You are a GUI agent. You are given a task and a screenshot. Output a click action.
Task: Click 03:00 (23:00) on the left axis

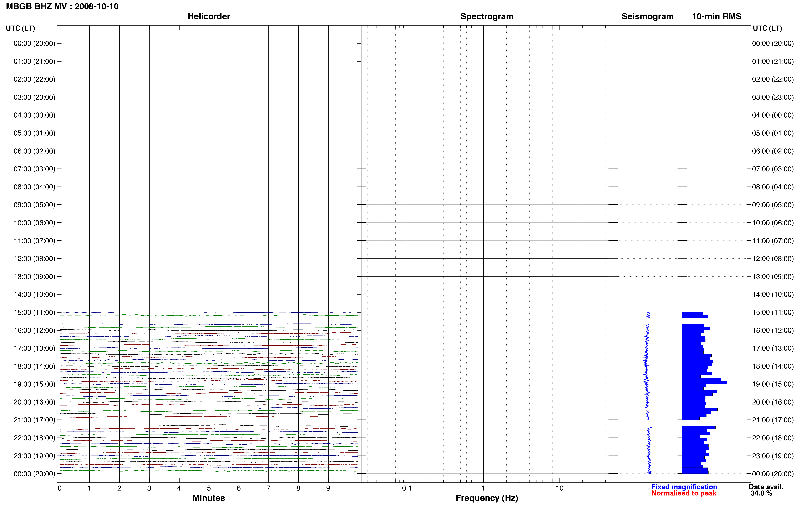pyautogui.click(x=34, y=97)
